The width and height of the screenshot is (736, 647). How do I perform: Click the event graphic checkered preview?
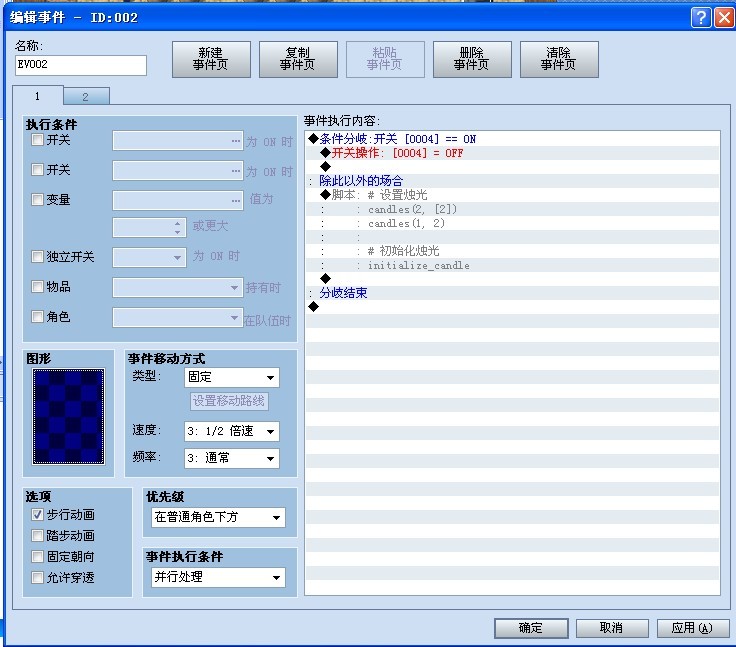click(69, 416)
